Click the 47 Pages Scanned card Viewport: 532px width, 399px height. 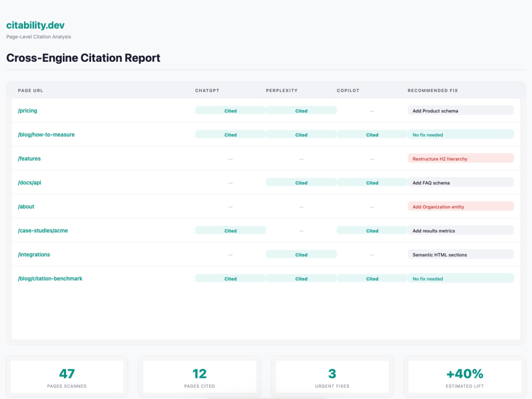[x=67, y=377]
